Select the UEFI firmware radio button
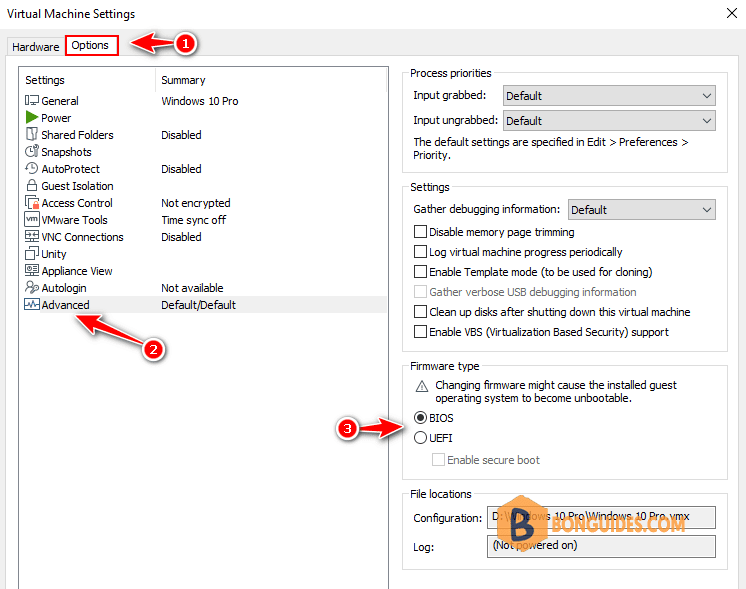This screenshot has width=746, height=589. pos(420,438)
